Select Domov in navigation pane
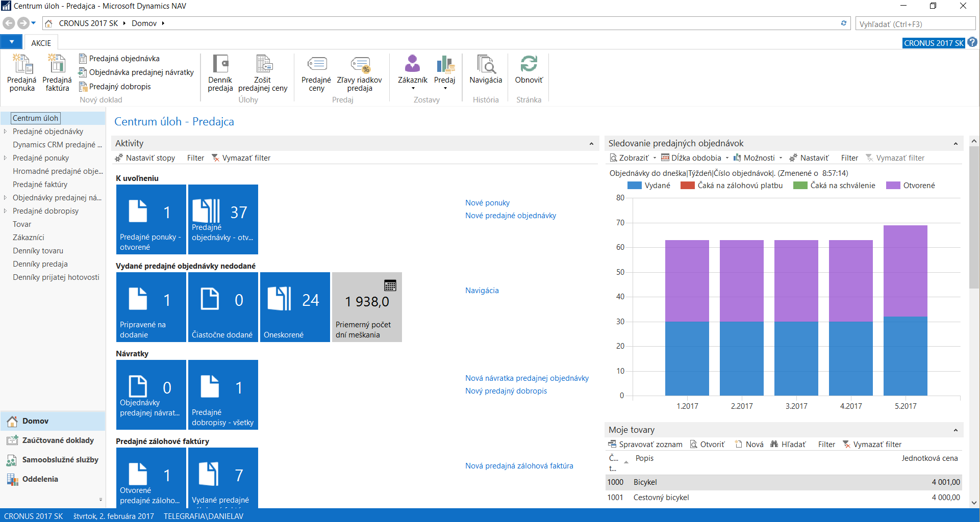Image resolution: width=980 pixels, height=522 pixels. tap(53, 421)
